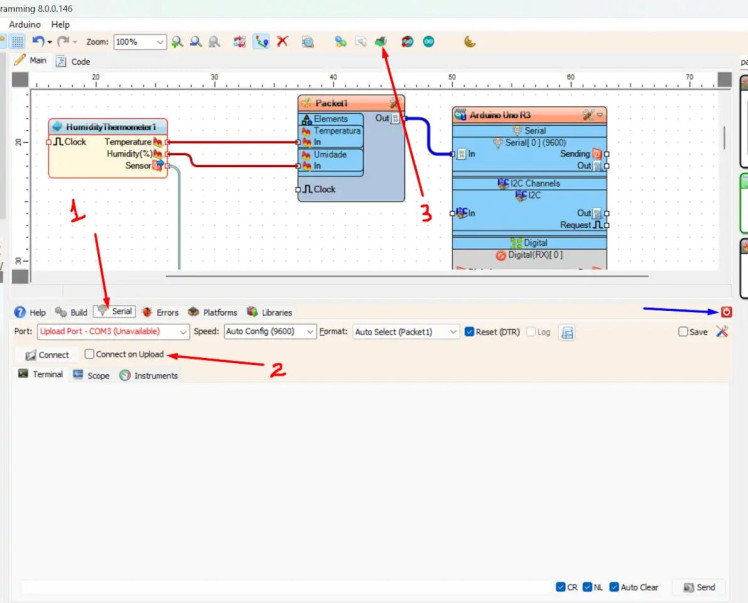Click the green Upload to Arduino icon

point(380,42)
